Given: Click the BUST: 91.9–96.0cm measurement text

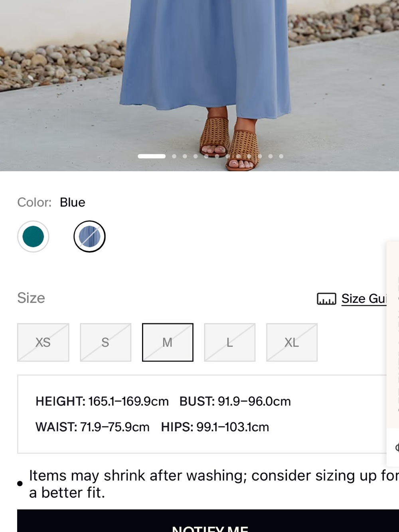Looking at the screenshot, I should tap(235, 401).
